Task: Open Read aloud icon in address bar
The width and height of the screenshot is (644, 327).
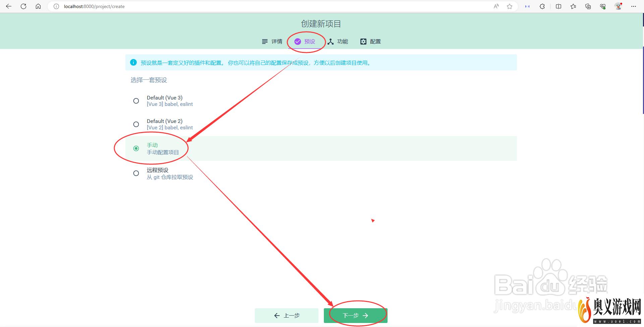Action: 496,6
